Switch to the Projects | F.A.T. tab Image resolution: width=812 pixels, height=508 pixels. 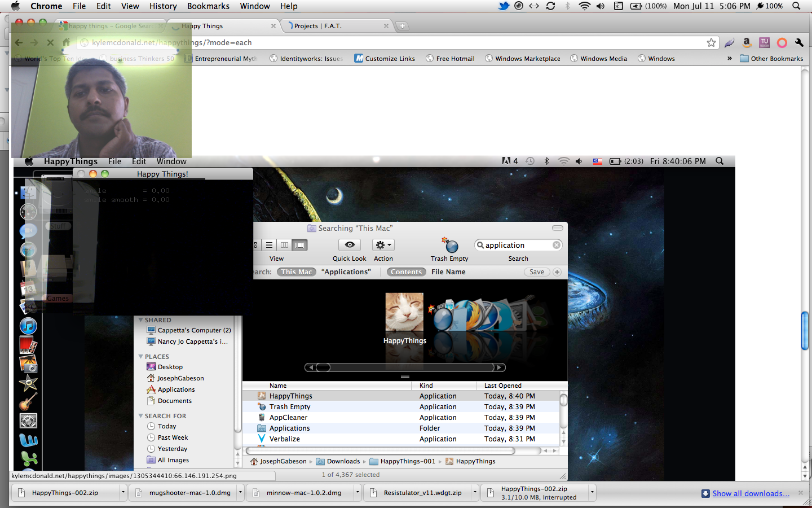coord(337,26)
